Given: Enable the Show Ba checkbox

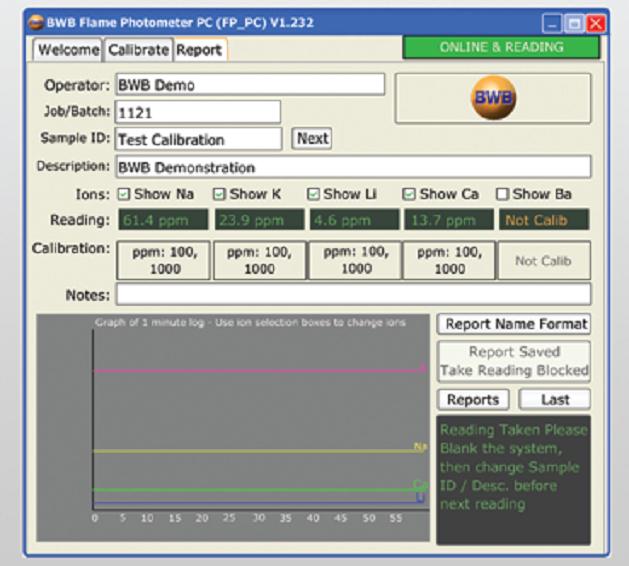Looking at the screenshot, I should 502,195.
